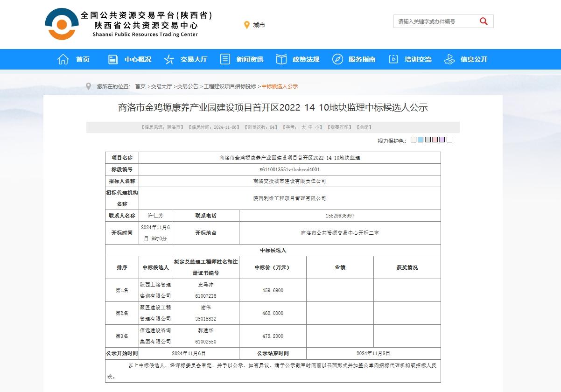Viewport: 561px width, 392px height.
Task: Click engineer 郭建华 certificate 61002550
Action: (206, 342)
